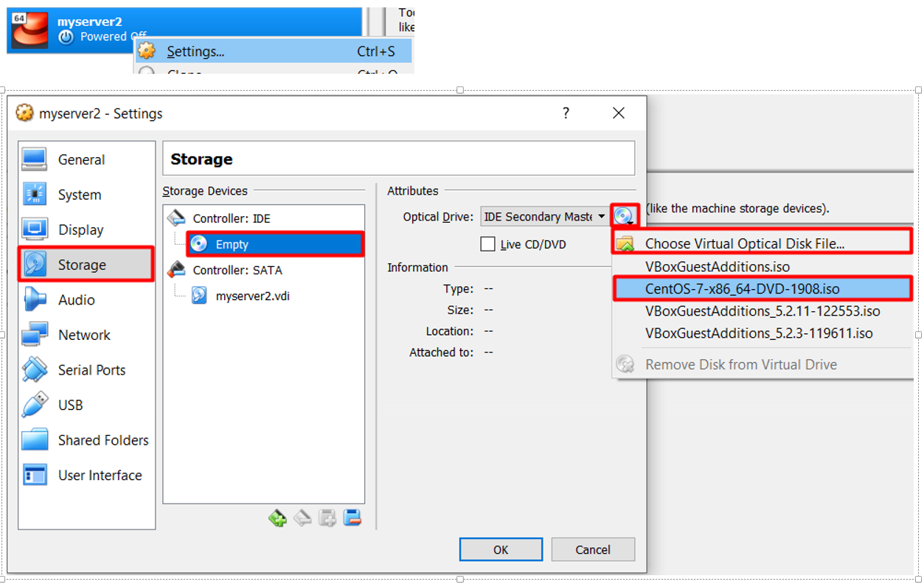Image resolution: width=924 pixels, height=587 pixels.
Task: Choose Virtual Optical Disk File menu item
Action: click(763, 243)
